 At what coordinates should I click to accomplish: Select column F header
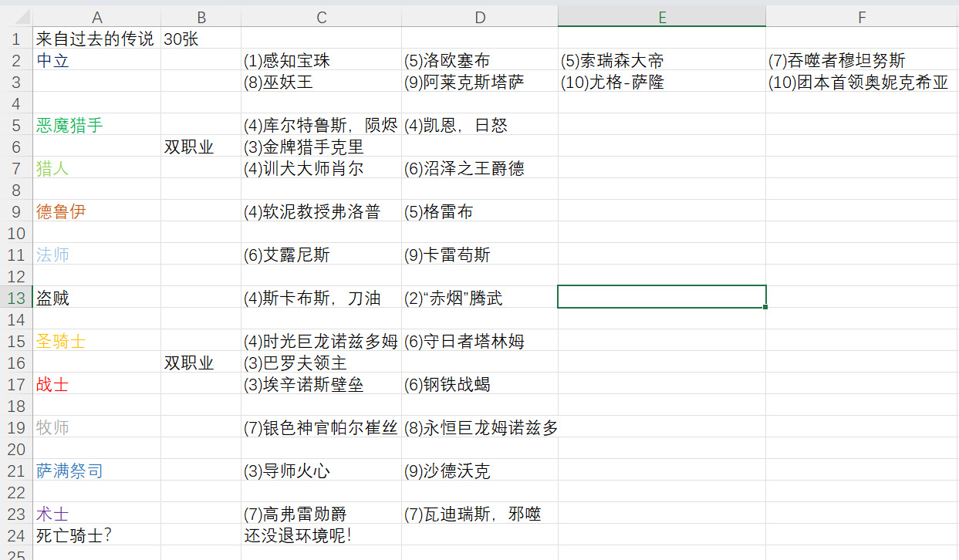click(x=862, y=16)
